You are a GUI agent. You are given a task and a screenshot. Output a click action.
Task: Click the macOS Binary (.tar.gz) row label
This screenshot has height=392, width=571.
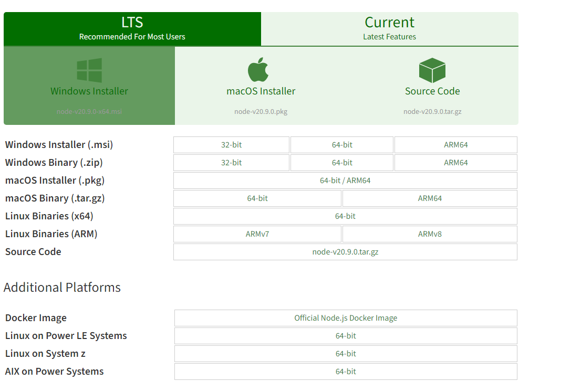point(55,198)
